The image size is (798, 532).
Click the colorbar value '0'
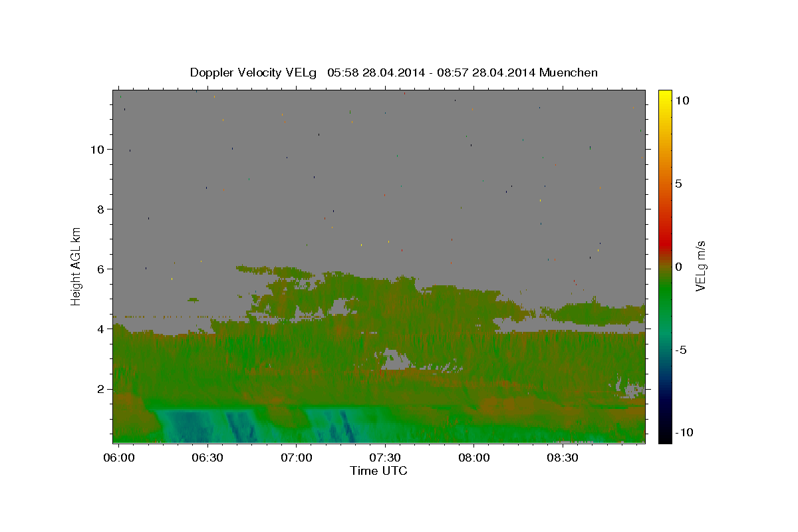(678, 267)
